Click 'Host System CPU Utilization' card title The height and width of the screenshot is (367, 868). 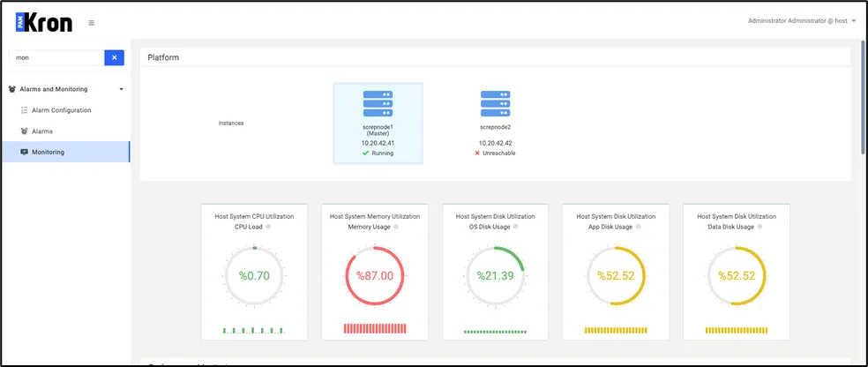click(254, 216)
